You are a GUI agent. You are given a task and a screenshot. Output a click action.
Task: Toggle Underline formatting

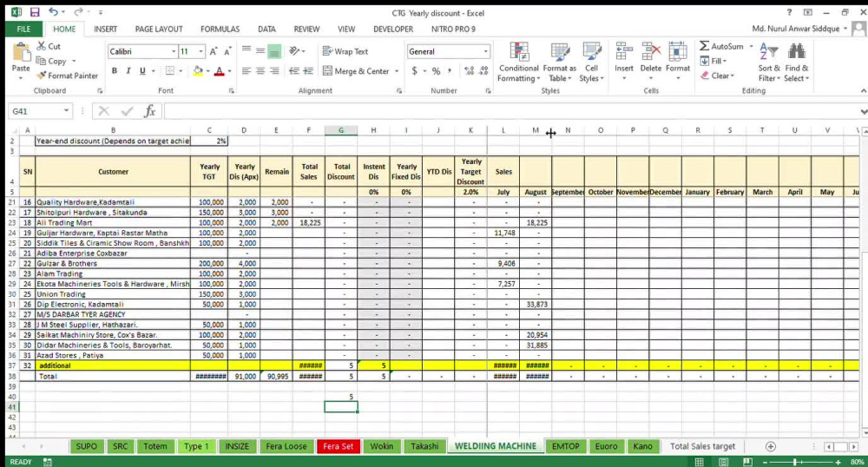(142, 71)
